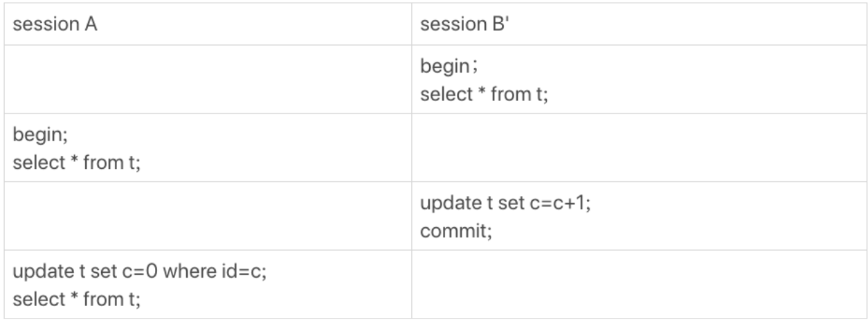Click empty session B' cell beside session A begin

(639, 147)
